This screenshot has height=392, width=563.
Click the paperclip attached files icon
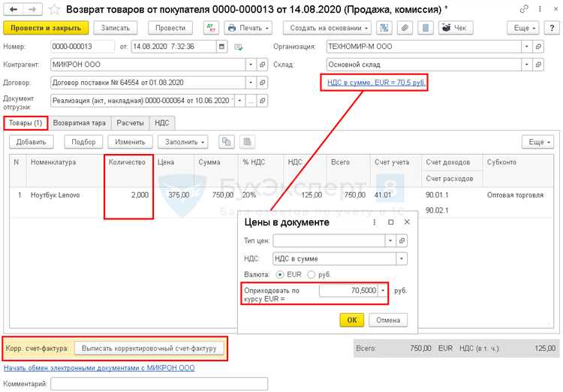click(405, 28)
